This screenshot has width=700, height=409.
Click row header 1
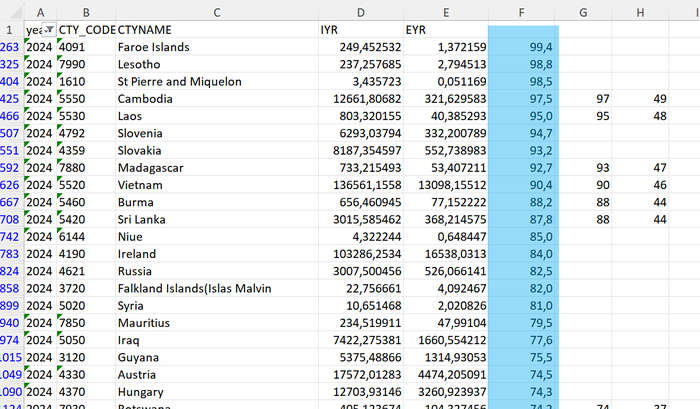pyautogui.click(x=11, y=30)
